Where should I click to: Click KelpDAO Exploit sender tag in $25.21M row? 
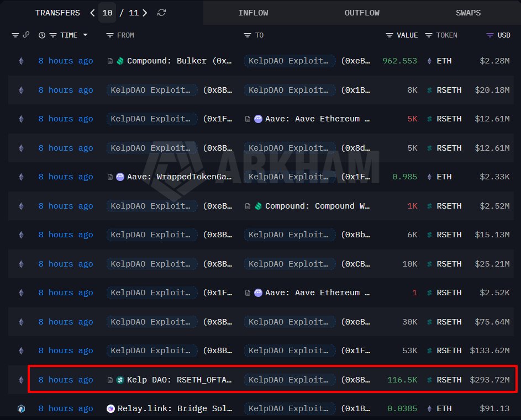[x=152, y=264]
